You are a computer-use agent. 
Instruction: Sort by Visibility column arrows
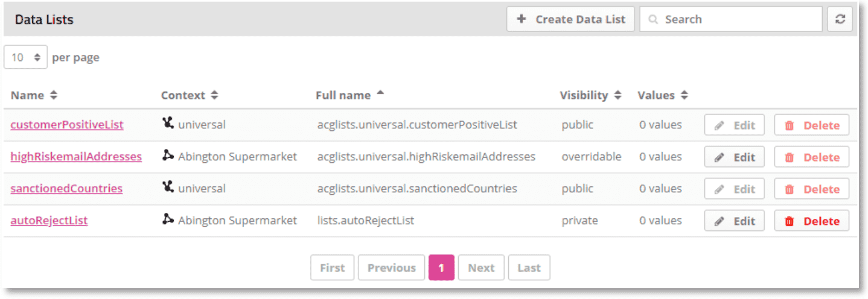click(617, 95)
